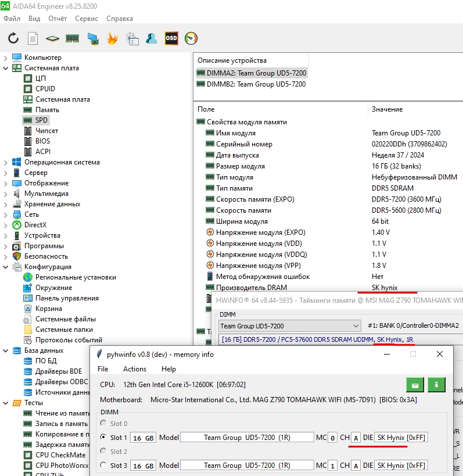This screenshot has height=476, width=463.
Task: Click the Slot 1 size field 16 GB
Action: pos(143,438)
